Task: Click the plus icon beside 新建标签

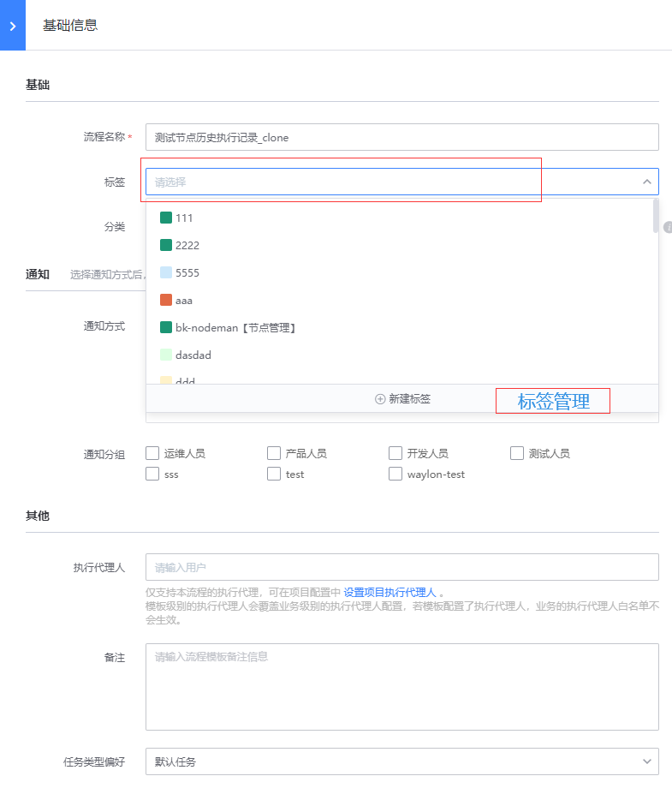Action: tap(378, 398)
